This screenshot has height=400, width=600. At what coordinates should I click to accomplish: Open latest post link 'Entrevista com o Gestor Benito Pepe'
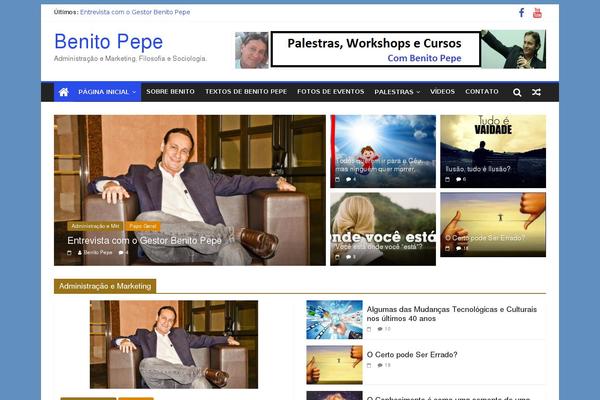[x=135, y=12]
